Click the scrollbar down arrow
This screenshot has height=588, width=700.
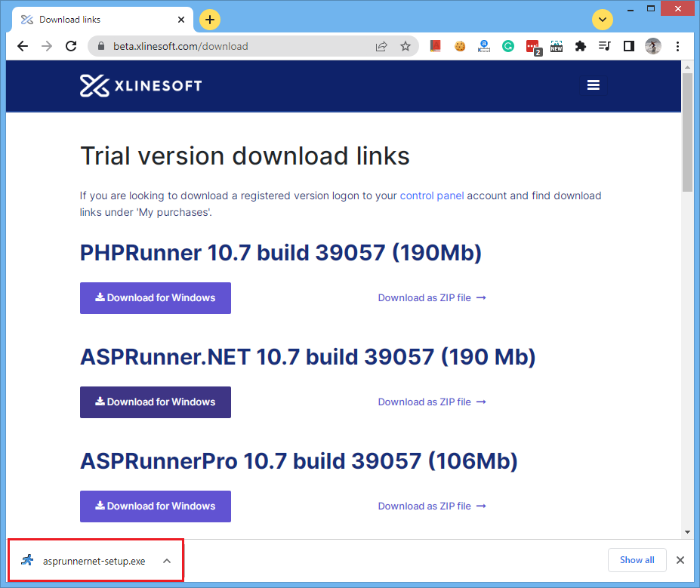(x=687, y=532)
